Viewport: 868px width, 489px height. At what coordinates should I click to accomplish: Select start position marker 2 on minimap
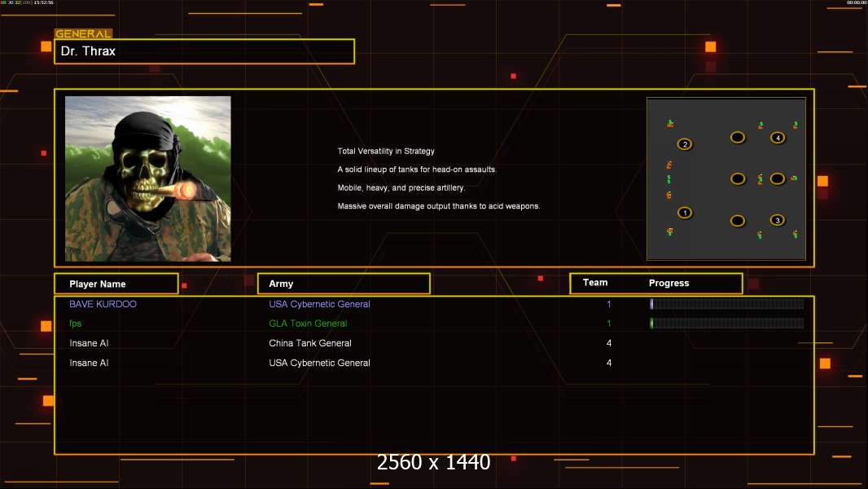point(685,144)
